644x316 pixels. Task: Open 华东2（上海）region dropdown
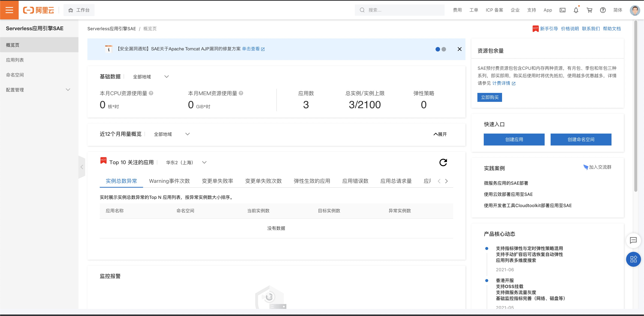click(186, 162)
